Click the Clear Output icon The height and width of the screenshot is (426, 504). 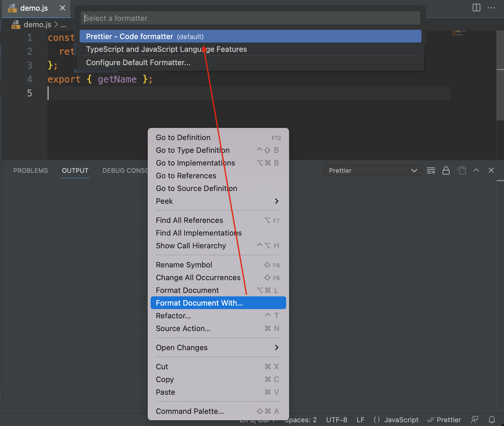pos(431,171)
